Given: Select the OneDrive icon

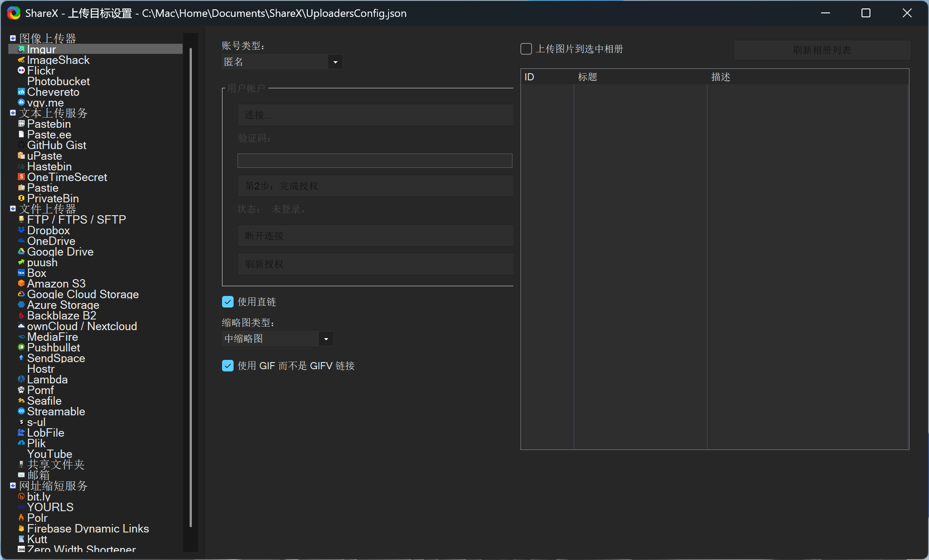Looking at the screenshot, I should point(21,241).
